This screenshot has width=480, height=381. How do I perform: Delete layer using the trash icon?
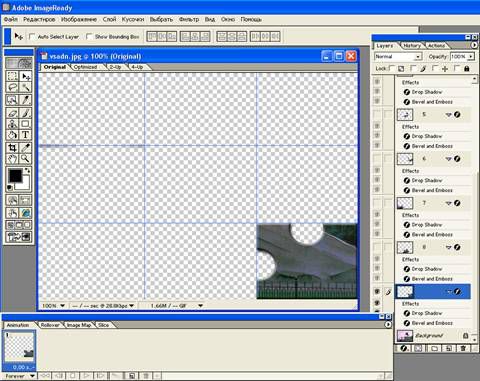click(463, 348)
